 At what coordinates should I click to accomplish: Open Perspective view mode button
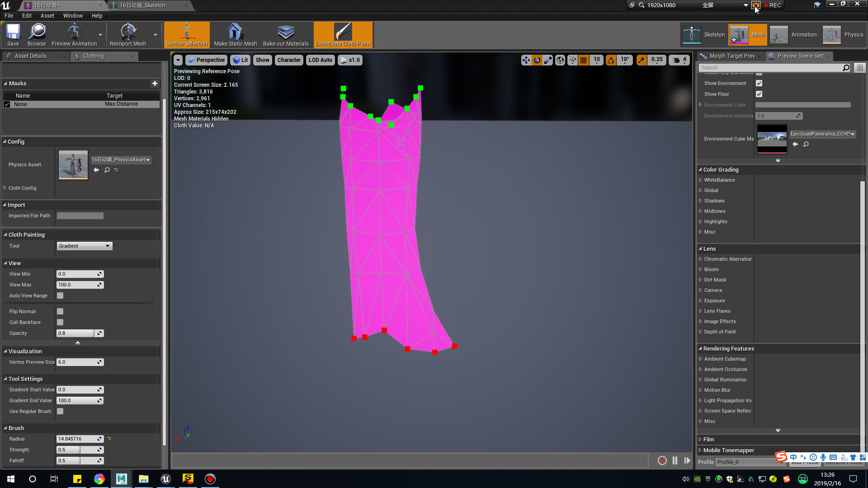point(206,60)
